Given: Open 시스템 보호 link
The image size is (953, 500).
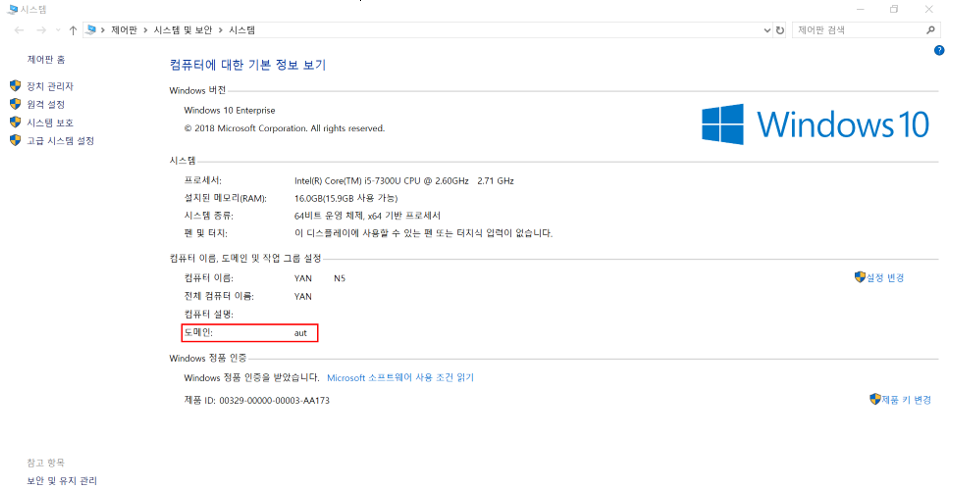Looking at the screenshot, I should click(50, 123).
